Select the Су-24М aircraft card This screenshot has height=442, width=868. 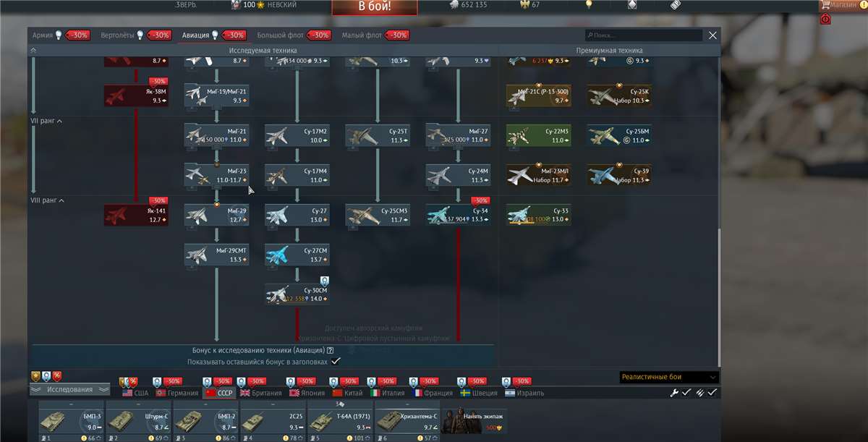pos(458,175)
